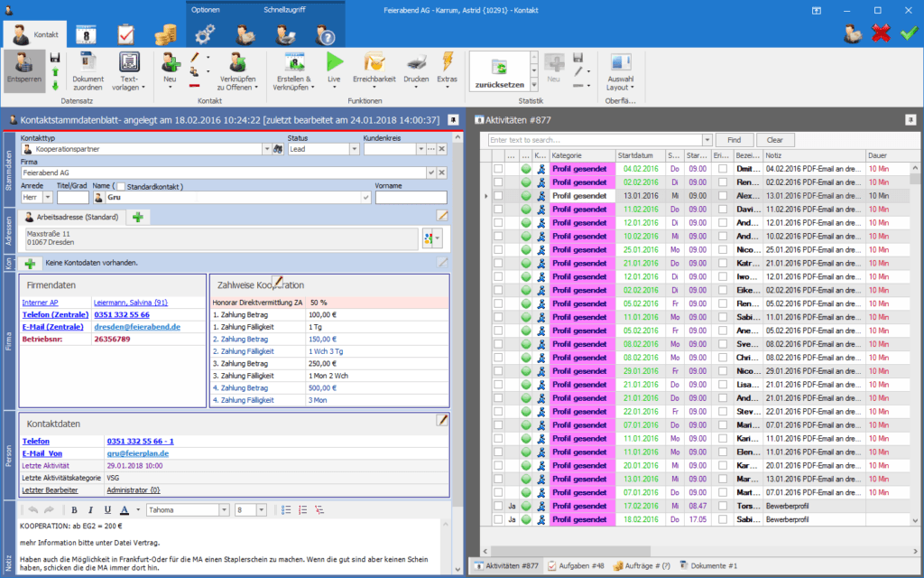Edit Kontaktdaten with the pencil icon

tap(442, 420)
